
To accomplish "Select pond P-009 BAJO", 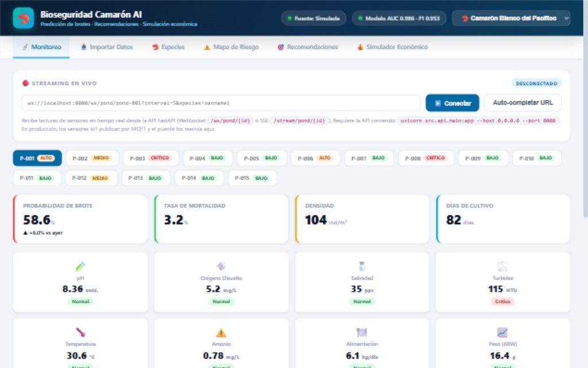I will (483, 158).
